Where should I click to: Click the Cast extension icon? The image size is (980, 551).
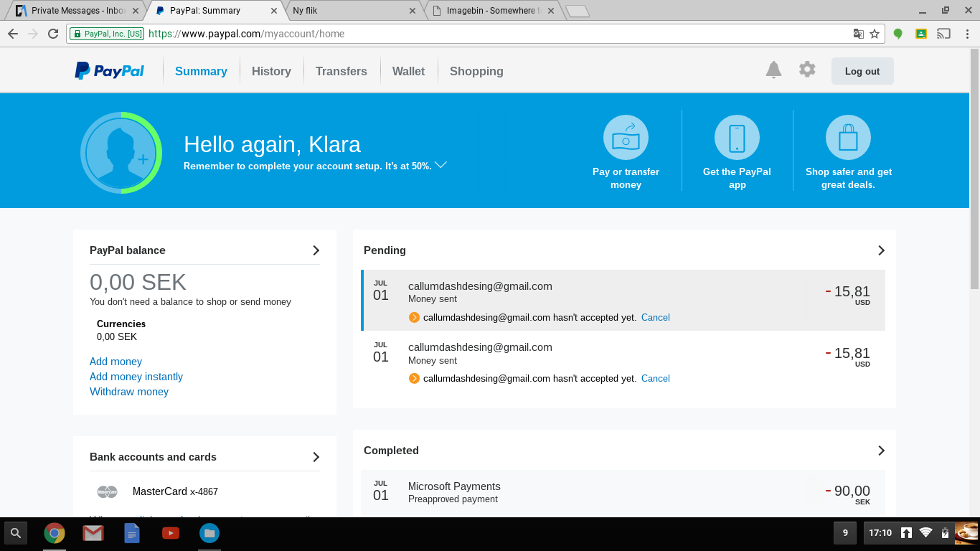(944, 34)
